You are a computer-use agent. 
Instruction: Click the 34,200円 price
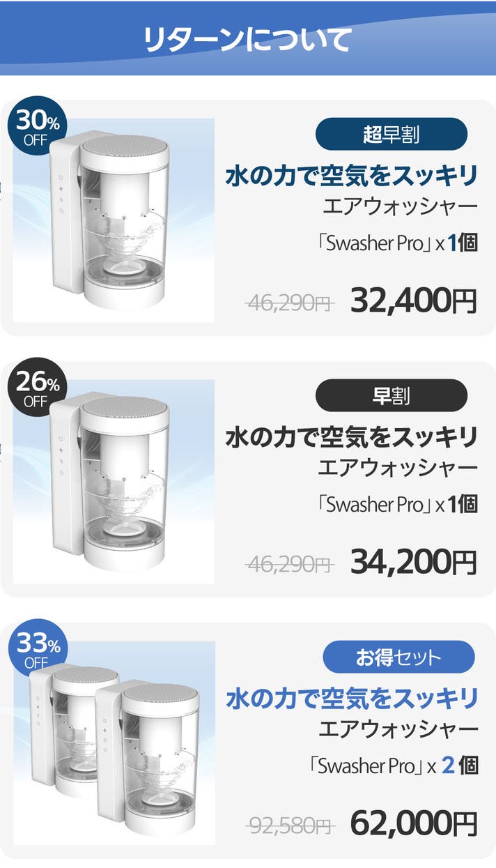point(413,563)
